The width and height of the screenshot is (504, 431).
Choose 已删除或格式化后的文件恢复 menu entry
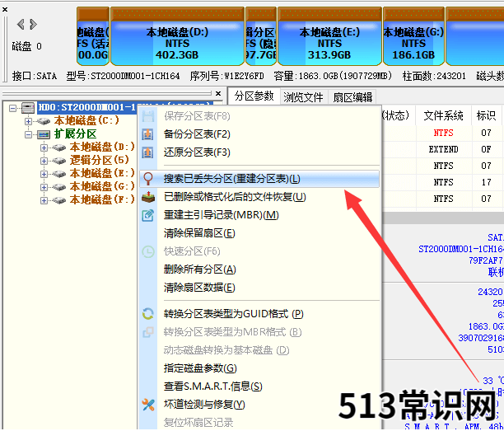click(x=259, y=196)
